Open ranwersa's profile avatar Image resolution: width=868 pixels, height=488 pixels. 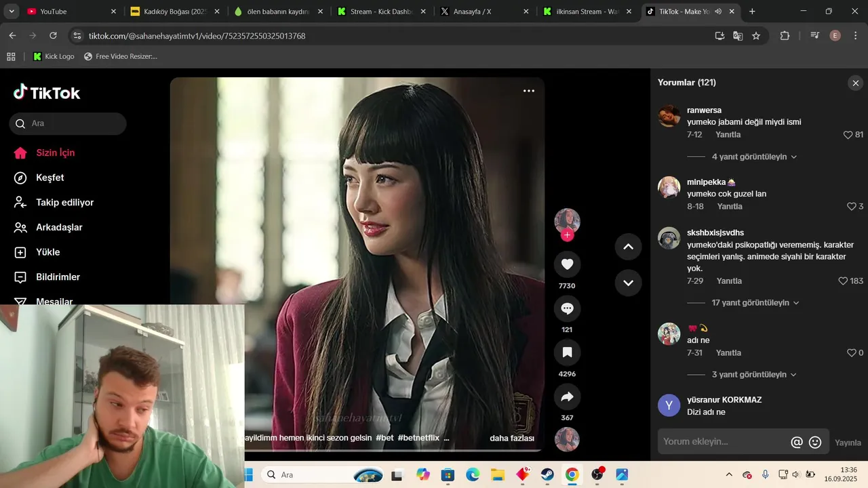tap(669, 116)
